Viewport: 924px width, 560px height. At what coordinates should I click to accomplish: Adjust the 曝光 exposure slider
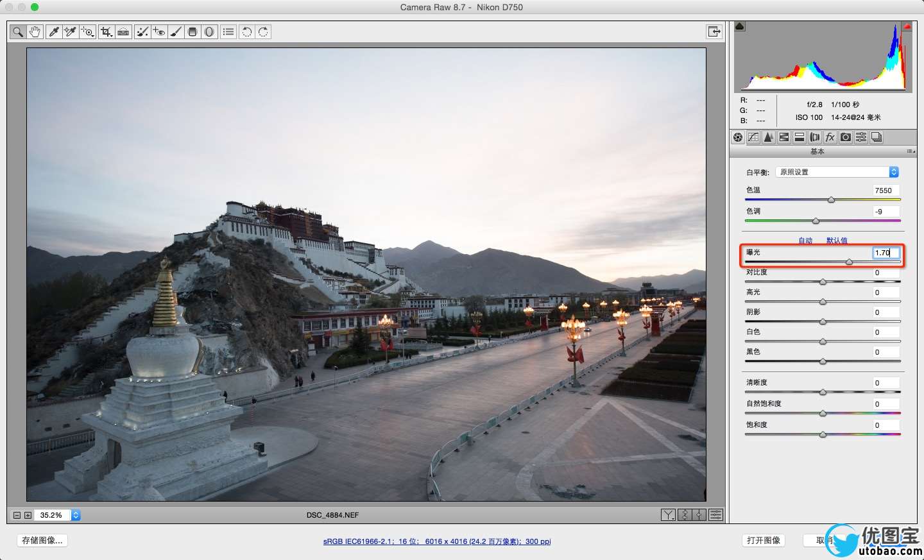(x=850, y=262)
